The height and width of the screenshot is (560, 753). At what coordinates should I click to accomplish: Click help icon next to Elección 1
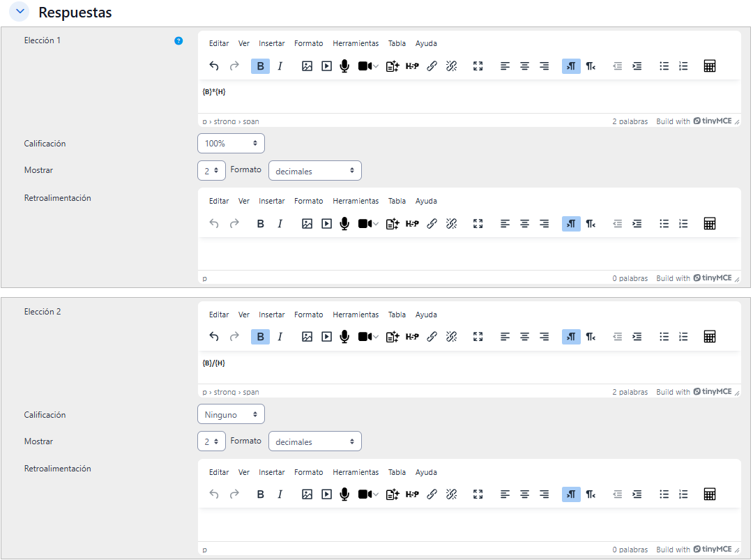[178, 41]
